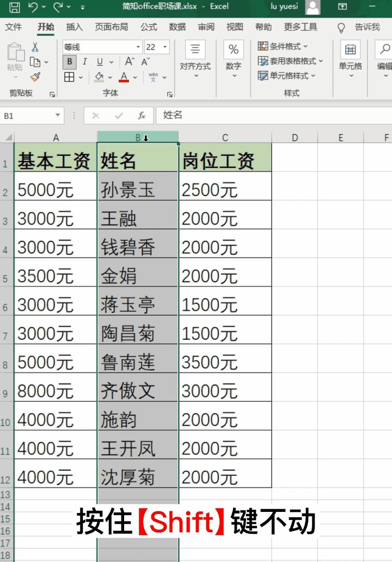Open the font name combo box 等线
Screen dimensions: 392x562
tap(102, 47)
